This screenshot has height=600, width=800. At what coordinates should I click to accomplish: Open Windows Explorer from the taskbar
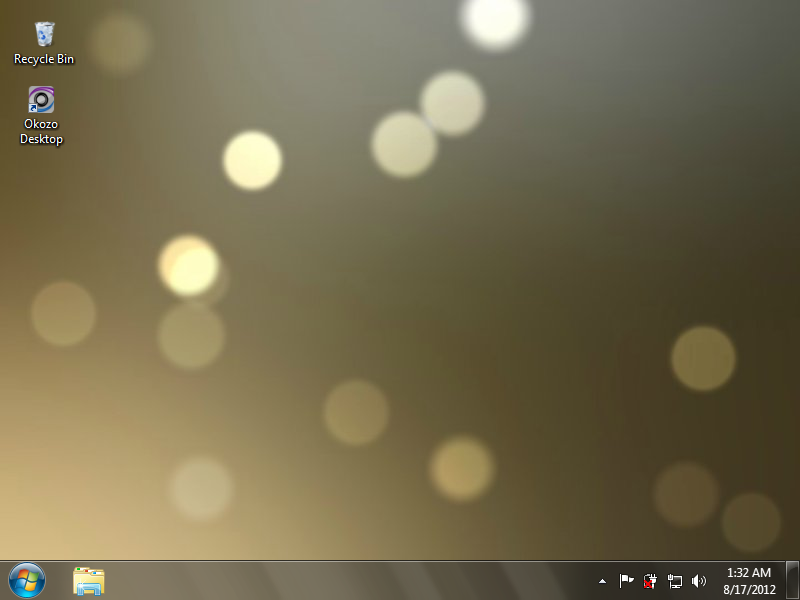89,581
